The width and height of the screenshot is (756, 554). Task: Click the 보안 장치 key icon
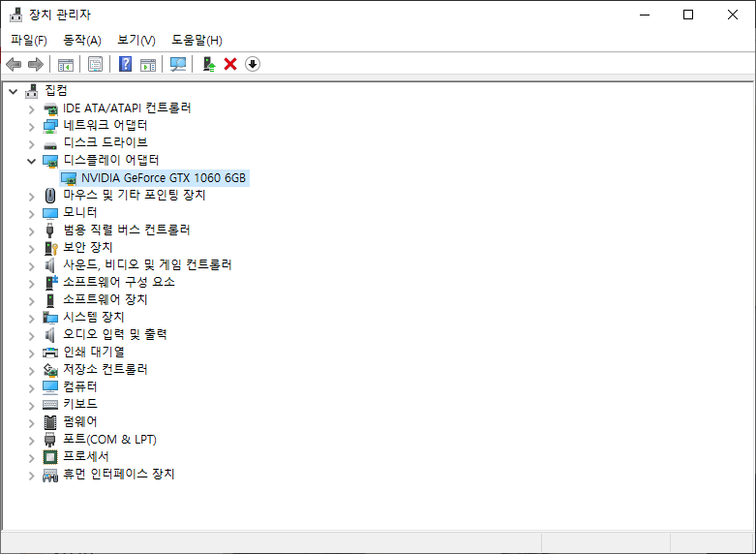coord(50,248)
